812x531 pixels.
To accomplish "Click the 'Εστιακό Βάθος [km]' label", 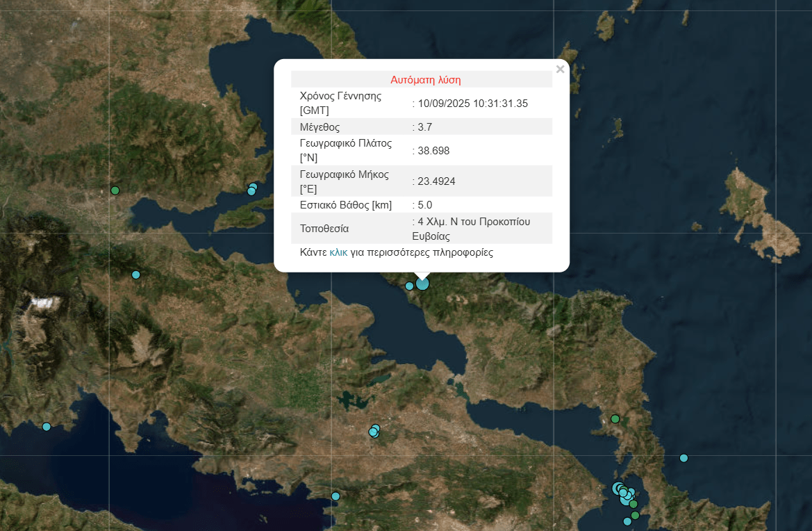I will (345, 205).
